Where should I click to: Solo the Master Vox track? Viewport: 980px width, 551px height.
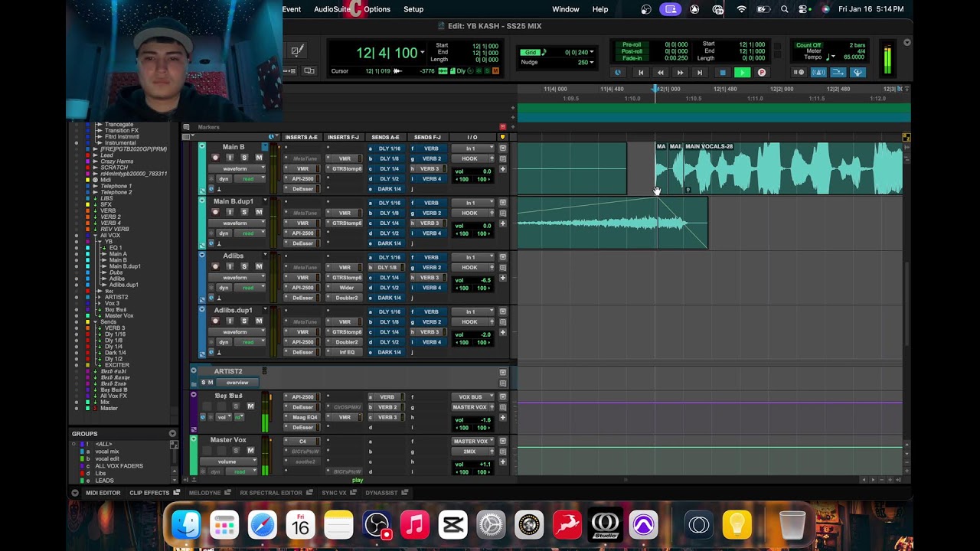point(236,451)
